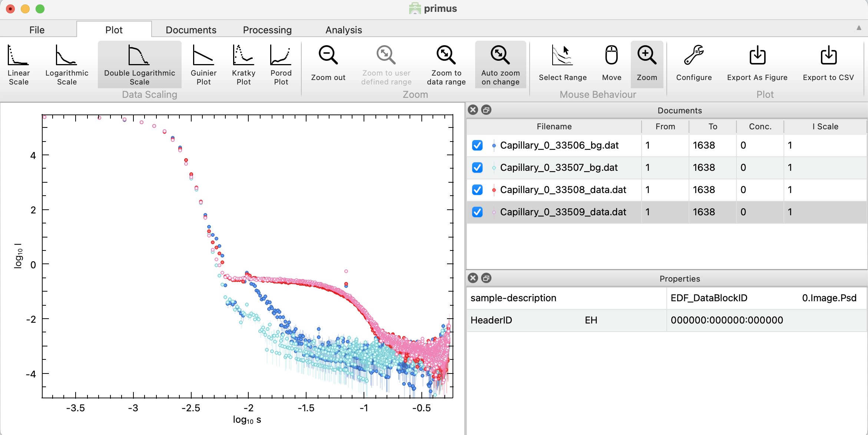Screen dimensions: 868x435
Task: Open the Processing tab
Action: click(267, 30)
